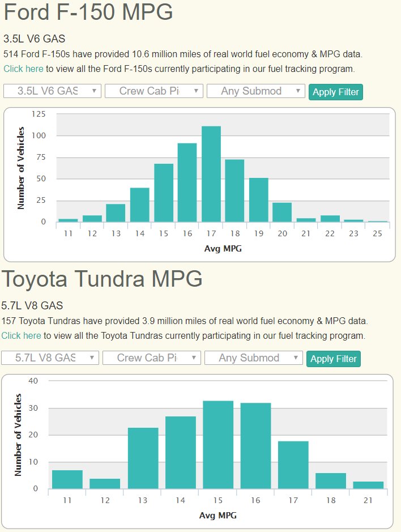Click the 12 MPG bar in Tundra chart
Viewport: 401px width, 532px height.
(x=105, y=484)
